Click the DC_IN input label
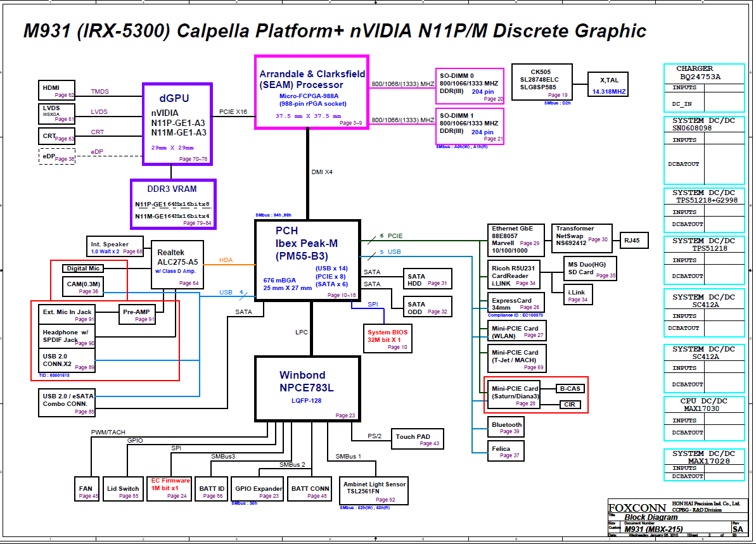The height and width of the screenshot is (544, 756). coord(682,104)
